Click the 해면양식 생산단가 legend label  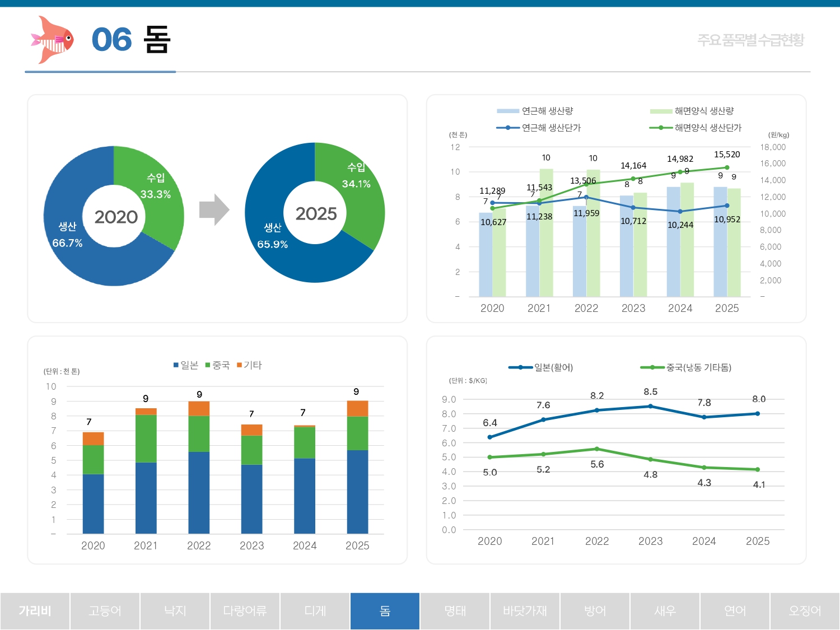click(x=708, y=128)
